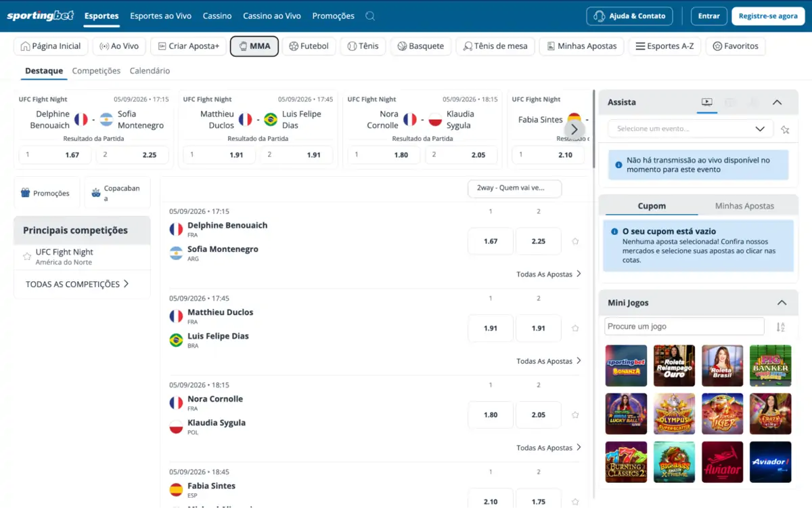Image resolution: width=812 pixels, height=508 pixels.
Task: Bet 1.67 on Delphine Benouaich in main list
Action: click(x=491, y=241)
